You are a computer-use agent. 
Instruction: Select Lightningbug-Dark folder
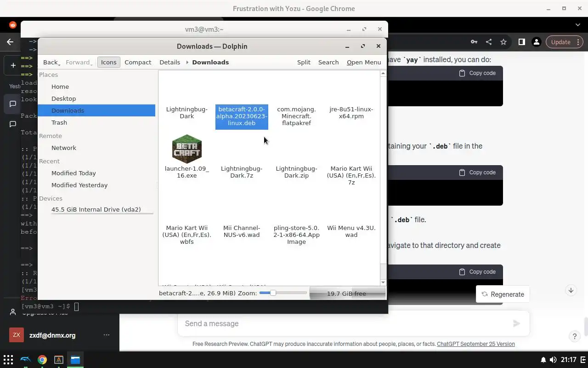click(x=187, y=113)
